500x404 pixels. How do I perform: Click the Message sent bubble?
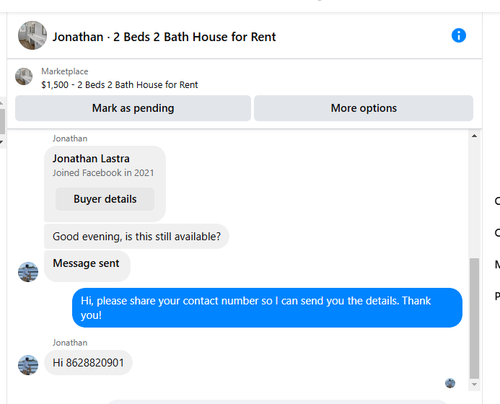point(87,266)
